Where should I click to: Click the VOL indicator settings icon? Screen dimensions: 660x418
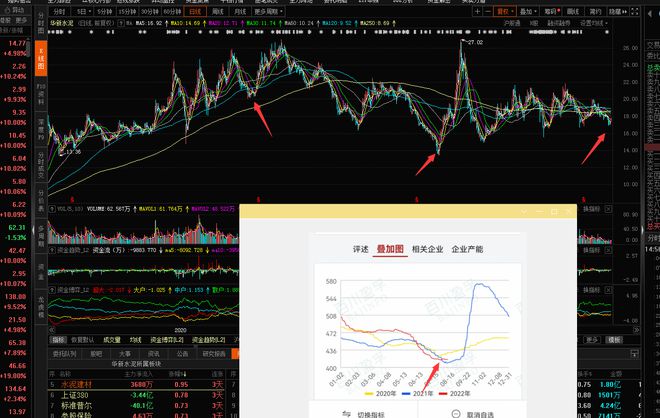[x=52, y=209]
